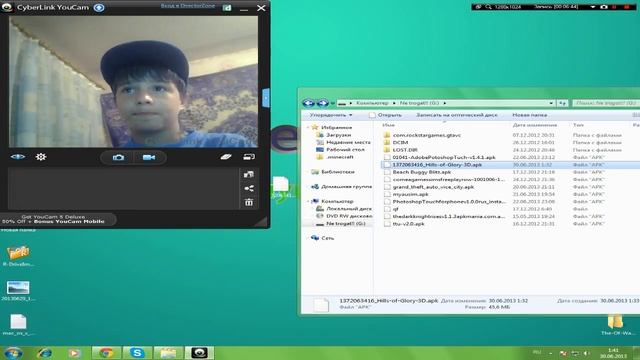This screenshot has height=360, width=640.
Task: Collapse the Компьютер tree node arrow
Action: pos(308,201)
